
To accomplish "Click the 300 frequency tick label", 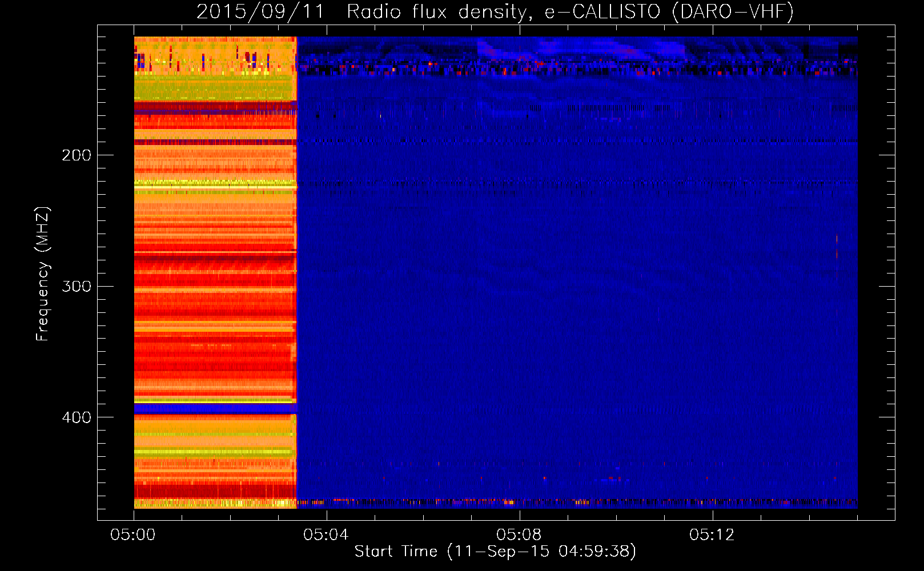I will point(77,286).
